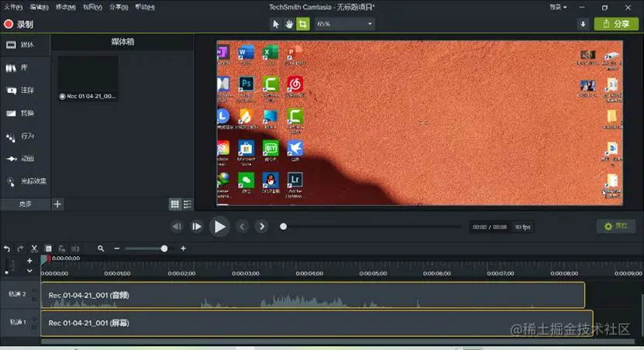Click the 轨道 1 track label
Image resolution: width=644 pixels, height=350 pixels.
(18, 322)
